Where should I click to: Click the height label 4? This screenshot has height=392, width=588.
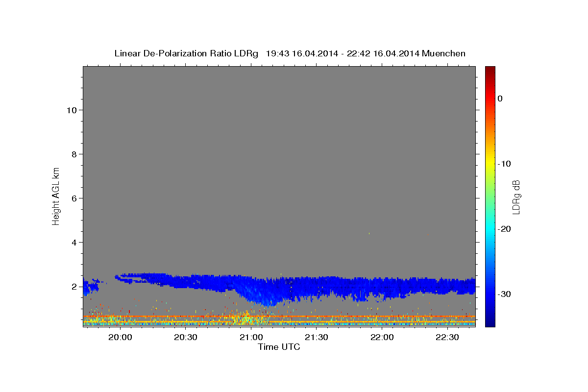click(73, 242)
